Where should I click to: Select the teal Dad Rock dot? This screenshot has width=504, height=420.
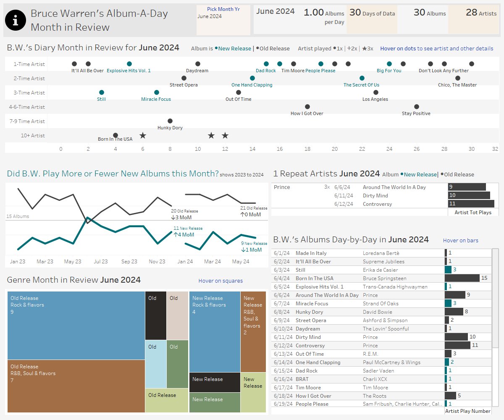coord(266,64)
